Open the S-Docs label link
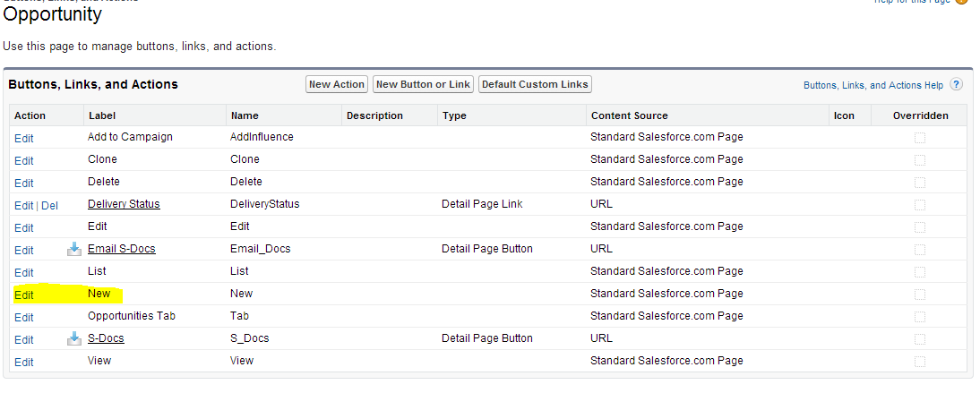 pyautogui.click(x=106, y=338)
